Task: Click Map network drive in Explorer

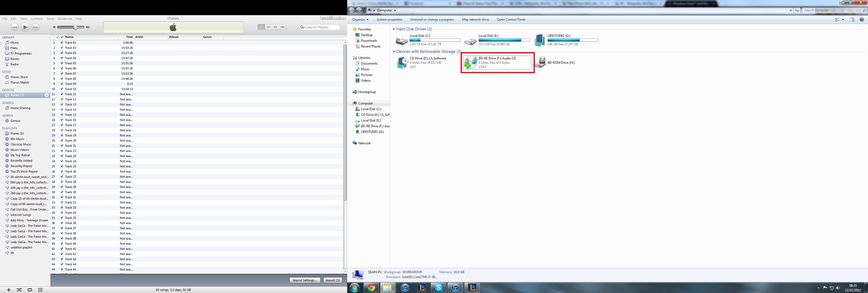Action: coord(475,20)
